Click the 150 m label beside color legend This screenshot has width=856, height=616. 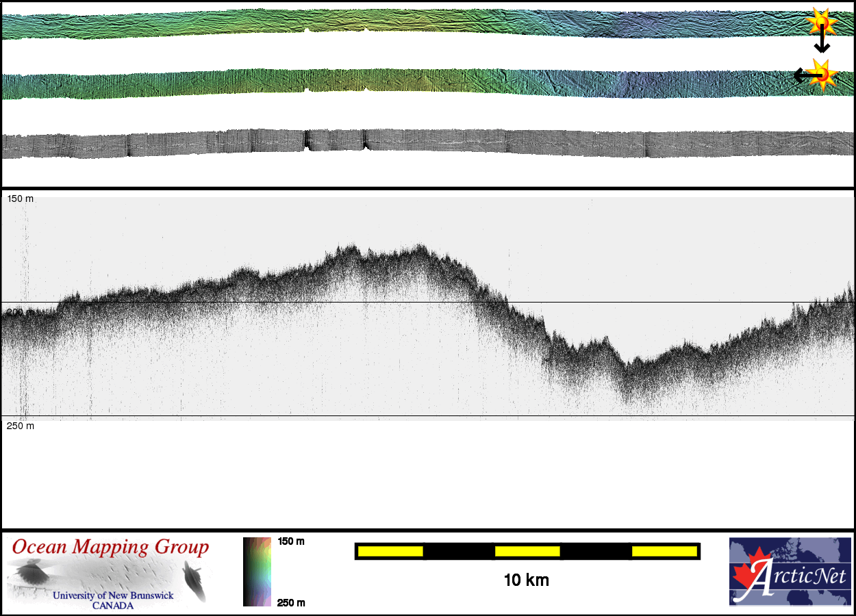coord(290,541)
